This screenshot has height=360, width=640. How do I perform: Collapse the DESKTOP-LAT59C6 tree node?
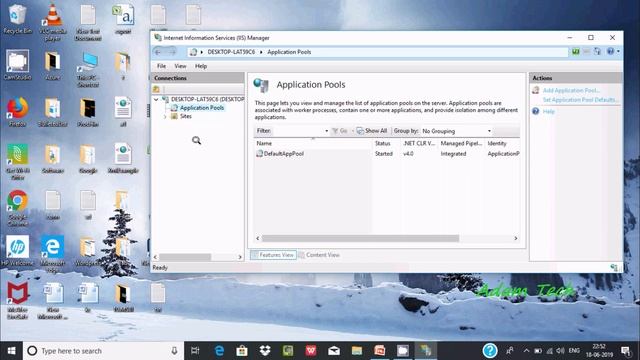(x=156, y=99)
